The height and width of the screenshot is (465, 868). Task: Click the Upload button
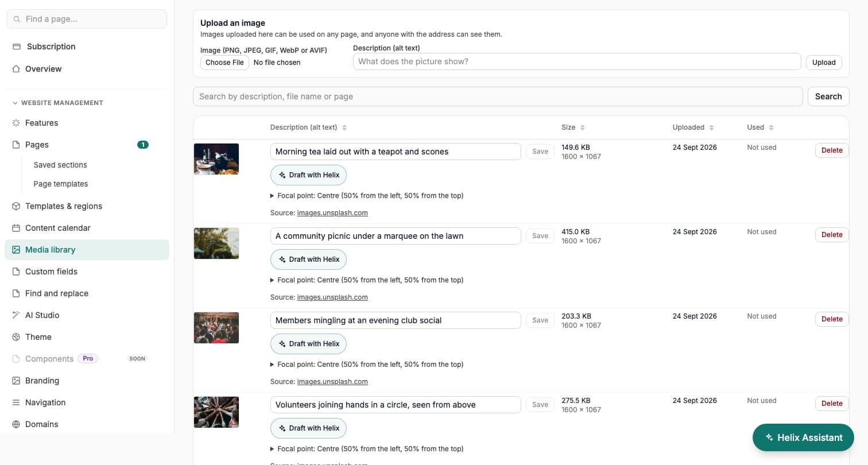(824, 63)
